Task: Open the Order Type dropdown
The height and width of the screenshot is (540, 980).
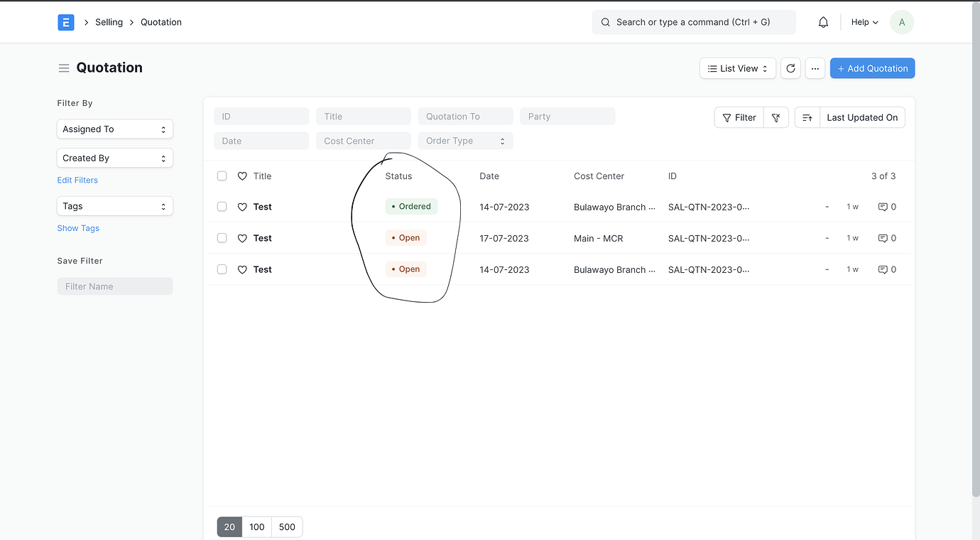Action: coord(465,141)
